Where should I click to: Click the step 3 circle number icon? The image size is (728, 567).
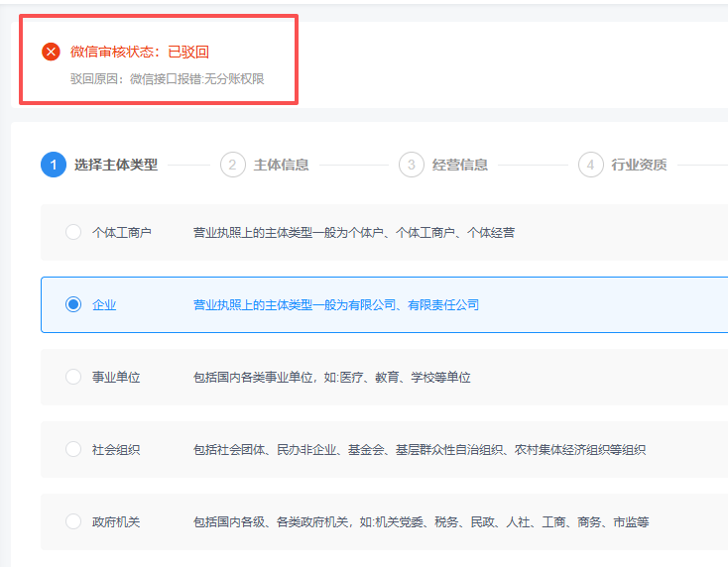click(x=412, y=165)
